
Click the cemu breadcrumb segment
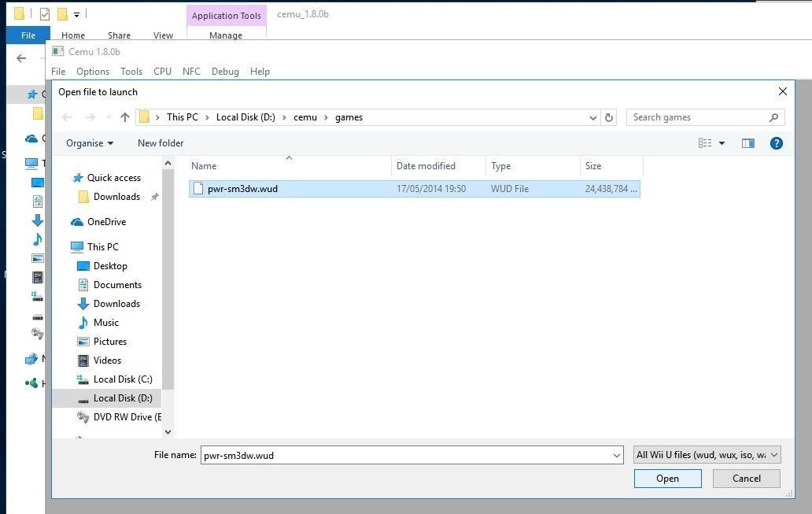(305, 117)
